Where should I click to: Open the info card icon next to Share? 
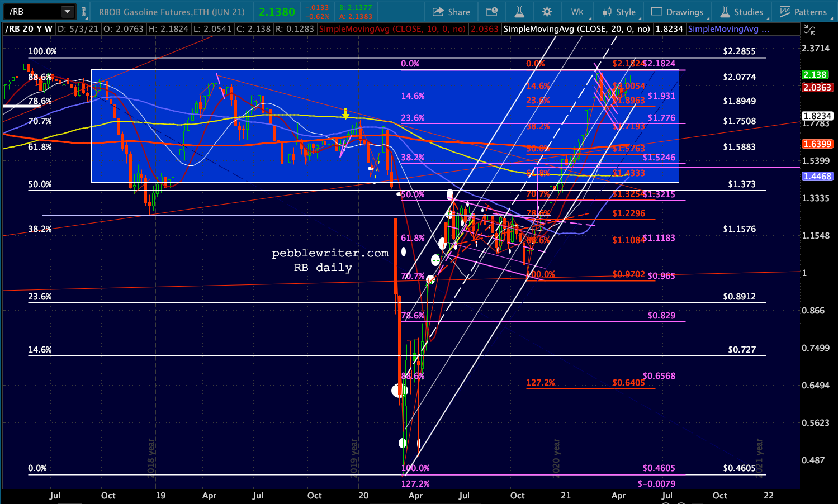(492, 12)
